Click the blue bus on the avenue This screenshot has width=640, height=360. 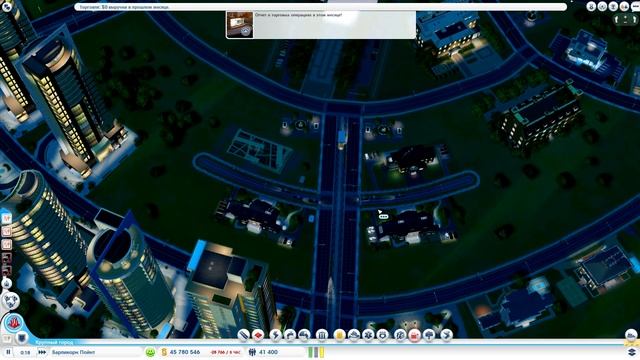[342, 140]
